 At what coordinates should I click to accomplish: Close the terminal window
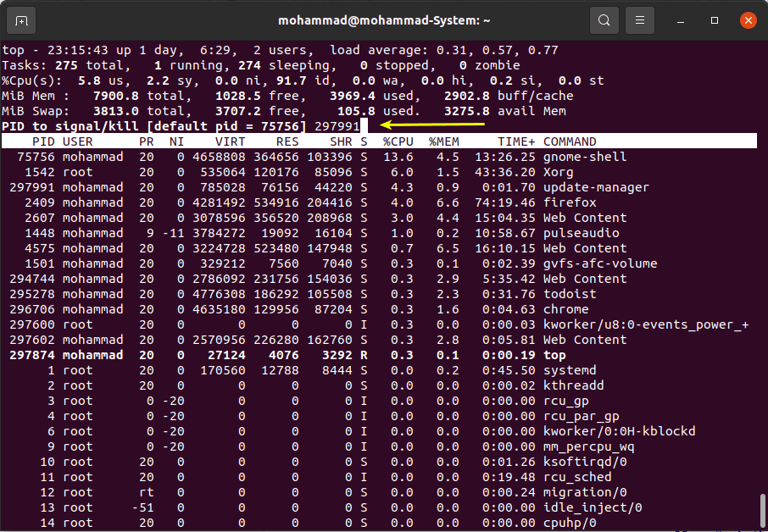tap(747, 19)
